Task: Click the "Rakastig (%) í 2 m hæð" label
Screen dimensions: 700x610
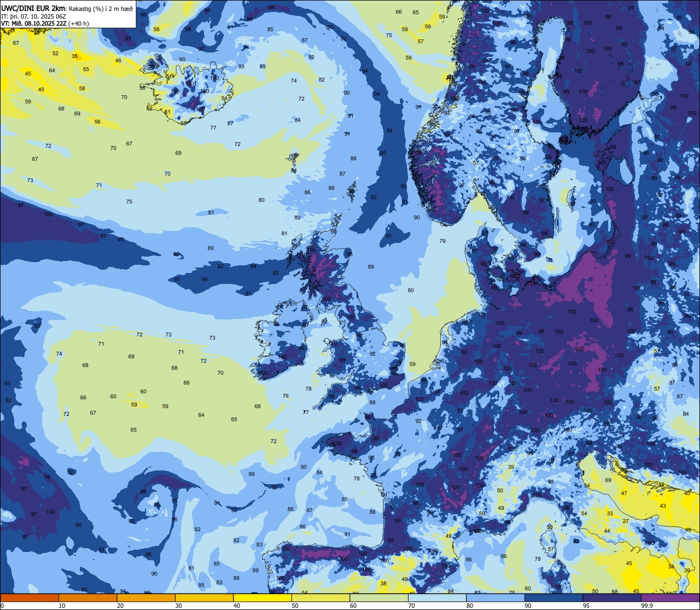Action: point(101,8)
